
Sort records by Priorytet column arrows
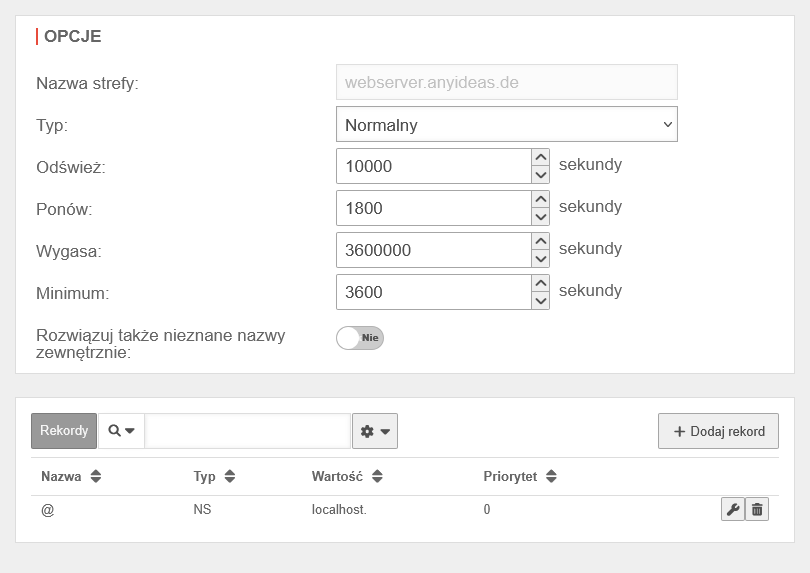[551, 476]
